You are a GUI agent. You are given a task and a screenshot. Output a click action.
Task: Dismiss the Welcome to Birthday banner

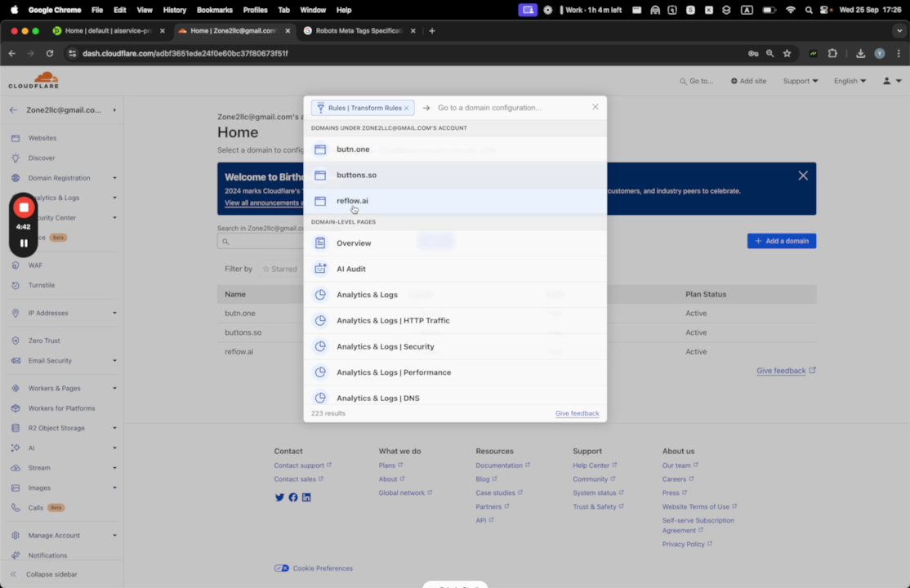pos(803,176)
